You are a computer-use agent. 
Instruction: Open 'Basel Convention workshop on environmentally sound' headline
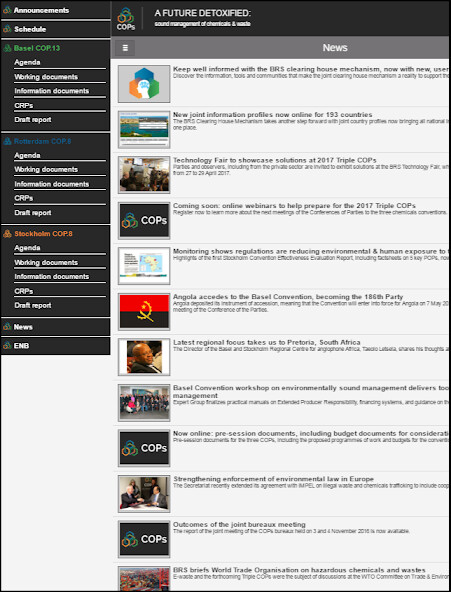click(x=311, y=392)
